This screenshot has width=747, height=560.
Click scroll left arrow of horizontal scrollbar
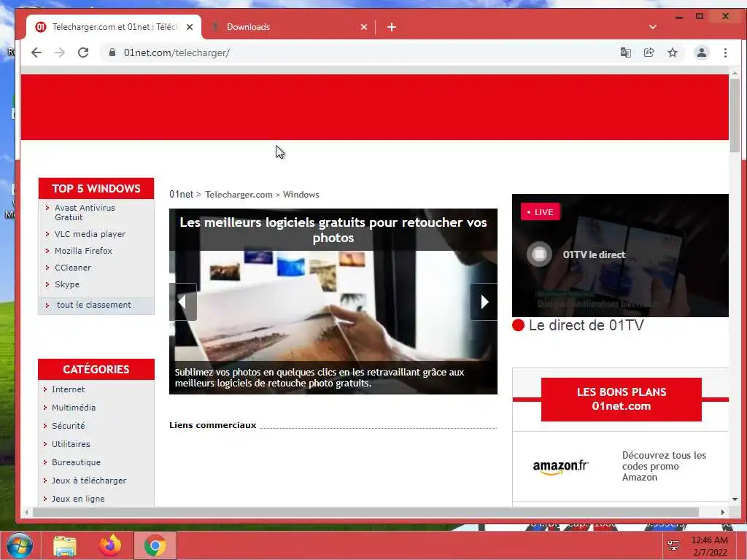(27, 513)
